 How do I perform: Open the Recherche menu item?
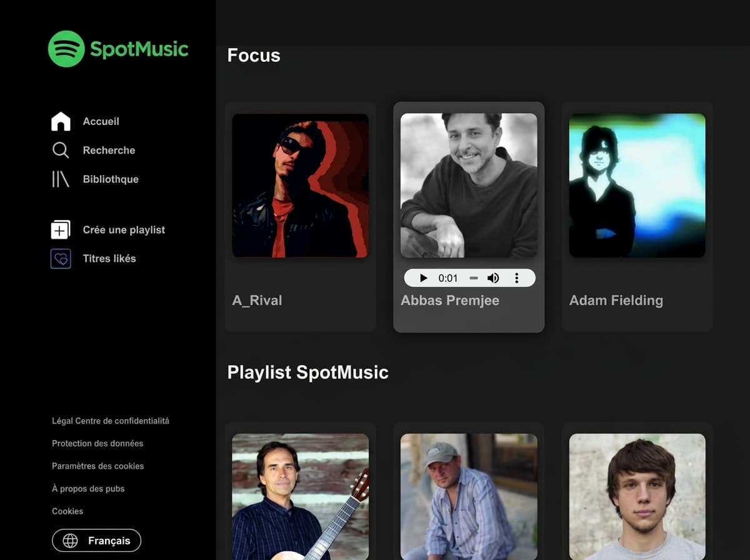[x=109, y=150]
